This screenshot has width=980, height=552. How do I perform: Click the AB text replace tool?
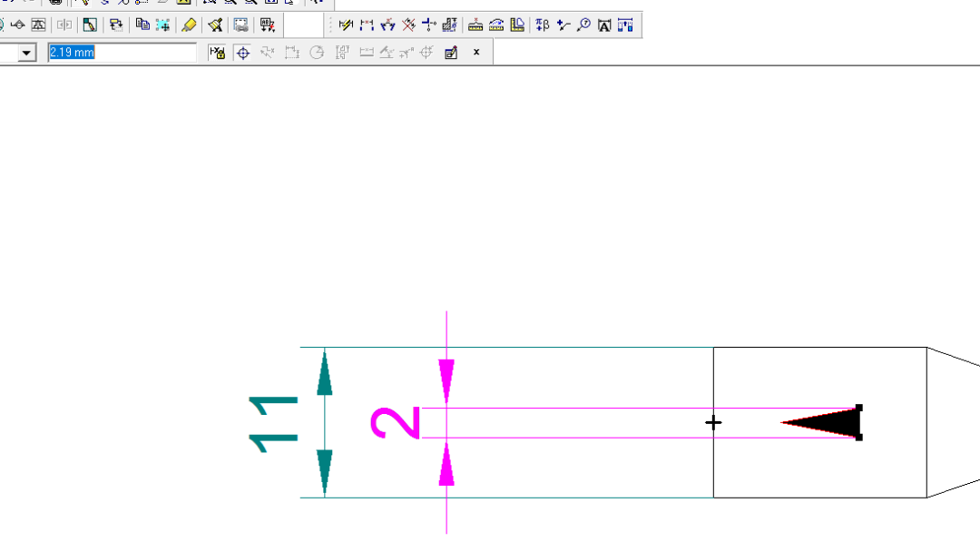(x=268, y=25)
